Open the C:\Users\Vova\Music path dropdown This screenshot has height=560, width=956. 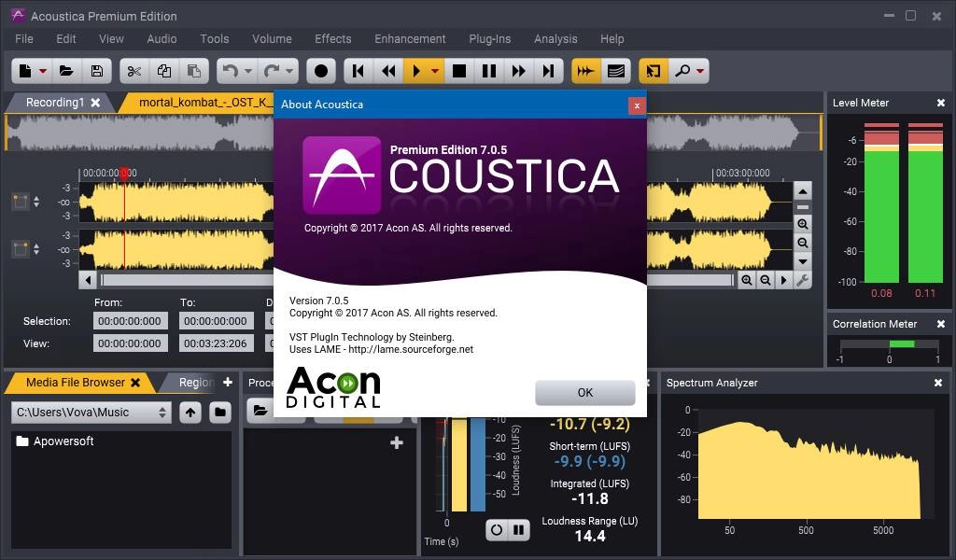(91, 413)
